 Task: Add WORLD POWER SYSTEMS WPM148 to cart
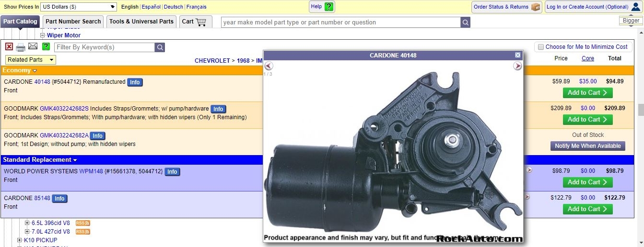pyautogui.click(x=588, y=182)
